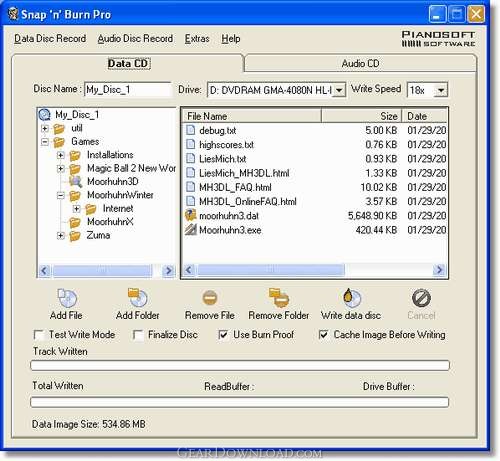Click the Add Folder icon
This screenshot has width=500, height=461.
point(138,298)
